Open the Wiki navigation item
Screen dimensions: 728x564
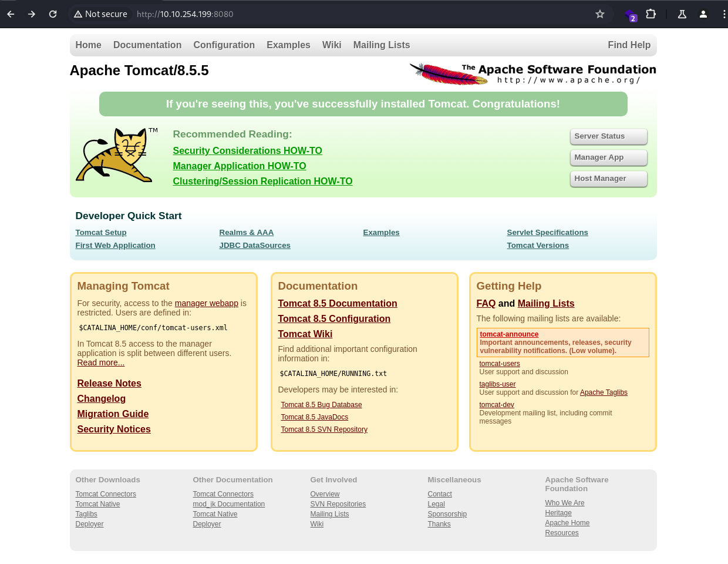(332, 45)
